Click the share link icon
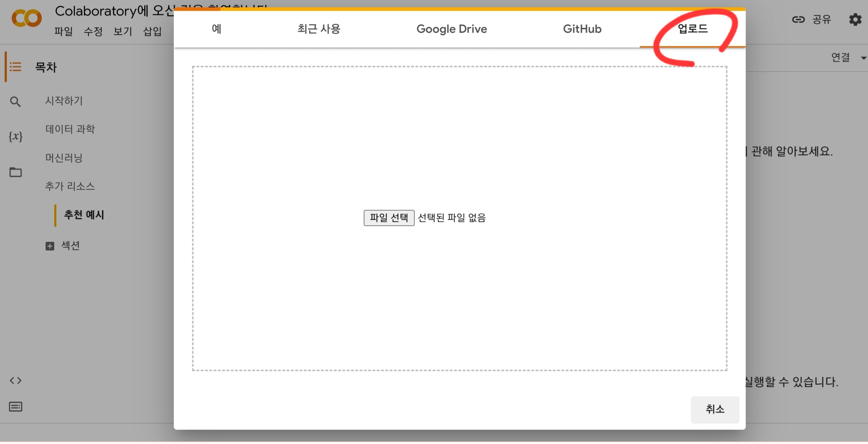Screen dimensions: 868x444 click(x=798, y=19)
